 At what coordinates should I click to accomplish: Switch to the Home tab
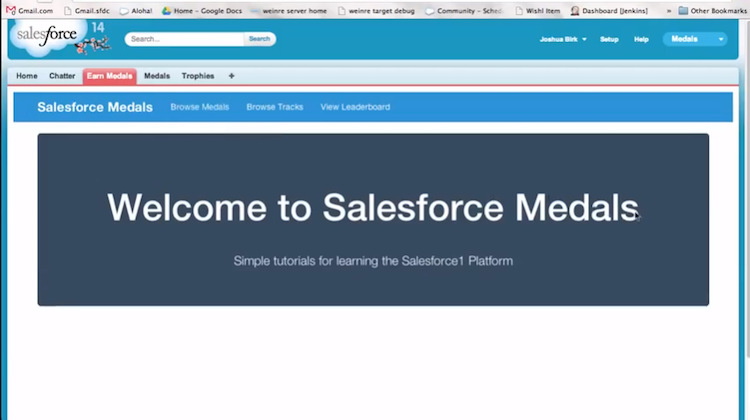tap(27, 76)
